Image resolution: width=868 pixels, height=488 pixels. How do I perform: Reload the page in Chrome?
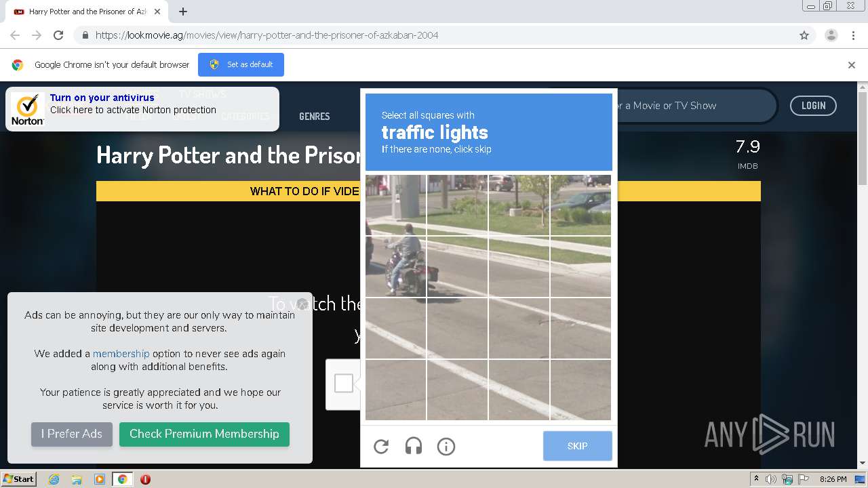pyautogui.click(x=58, y=35)
